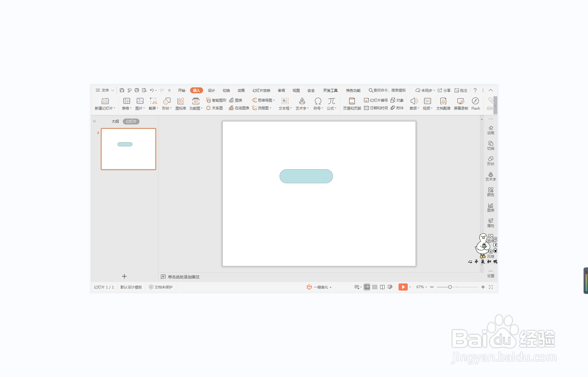Screen dimensions: 588x377
Task: Open the Settings button in side panel
Action: coord(491,274)
